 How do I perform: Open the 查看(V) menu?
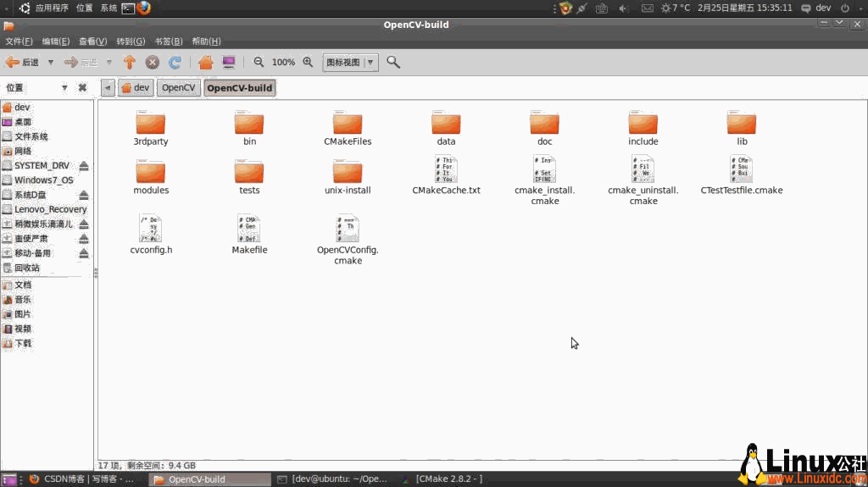point(93,42)
